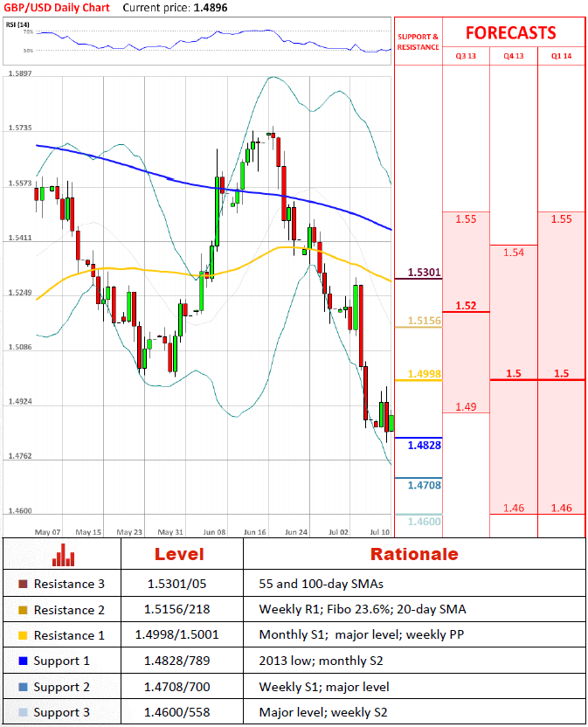
Task: Select the Q1 14 forecast column header
Action: [x=561, y=56]
